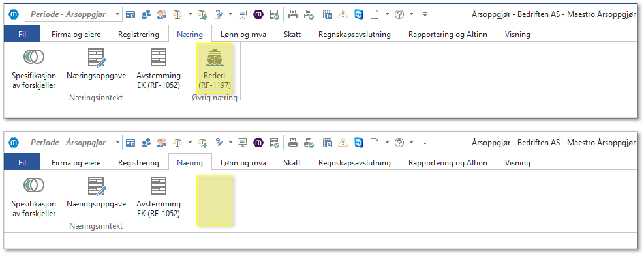The height and width of the screenshot is (256, 644).
Task: Open Regnskapsavslutning tab in upper window
Action: tap(354, 35)
